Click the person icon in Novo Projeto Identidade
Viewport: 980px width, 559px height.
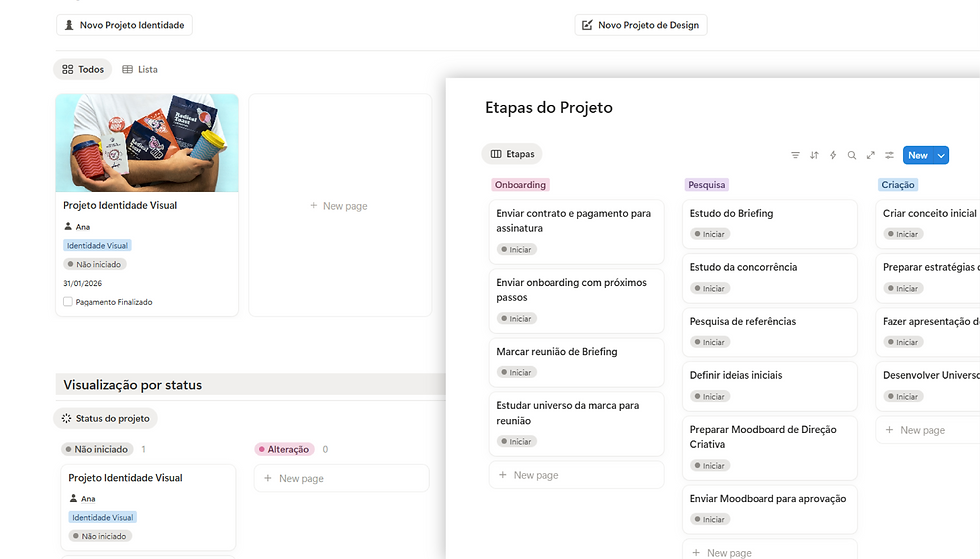(69, 25)
